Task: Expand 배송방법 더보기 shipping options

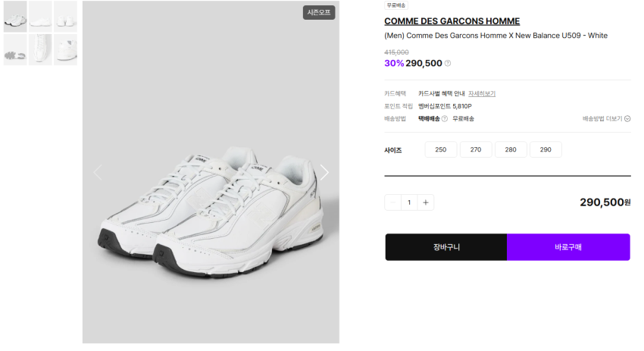Action: pyautogui.click(x=606, y=119)
